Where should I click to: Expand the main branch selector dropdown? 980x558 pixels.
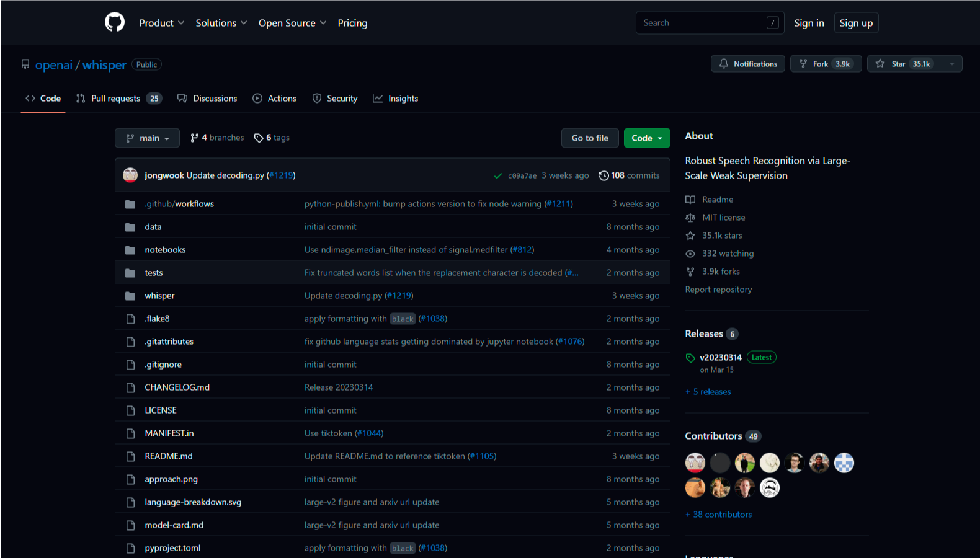[147, 138]
